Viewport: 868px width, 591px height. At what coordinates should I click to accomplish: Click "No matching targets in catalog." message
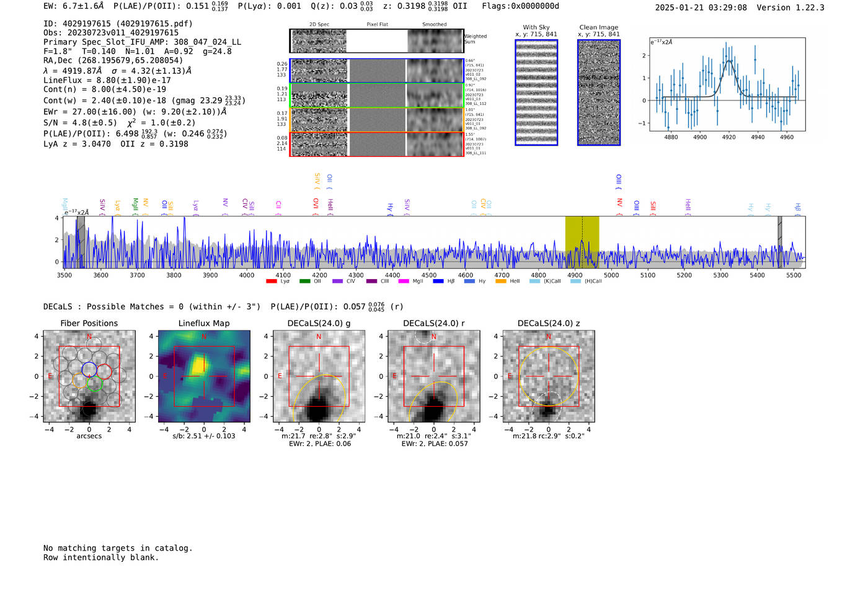pos(118,548)
